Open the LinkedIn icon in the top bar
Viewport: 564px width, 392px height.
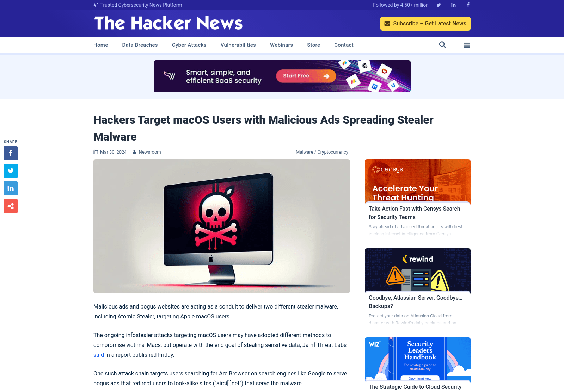coord(453,5)
